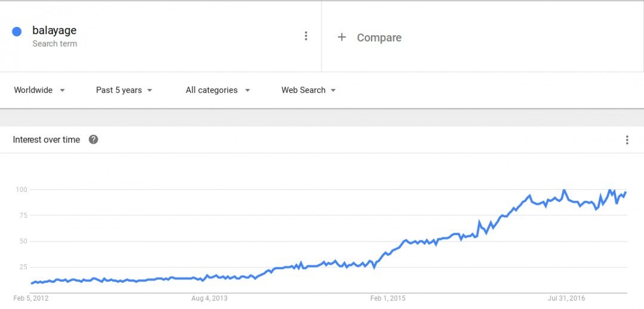The image size is (644, 309).
Task: Open the All categories dropdown
Action: (x=218, y=90)
